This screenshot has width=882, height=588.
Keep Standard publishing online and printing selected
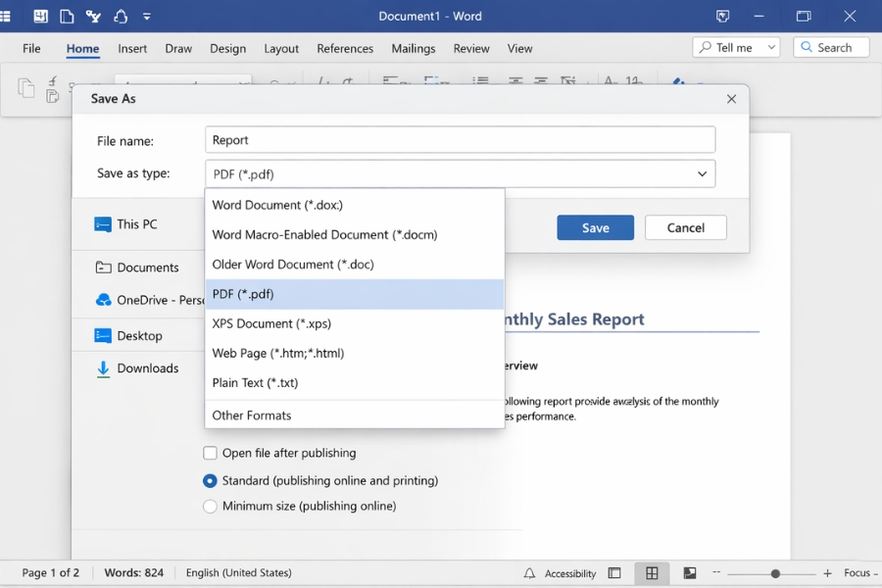[210, 480]
